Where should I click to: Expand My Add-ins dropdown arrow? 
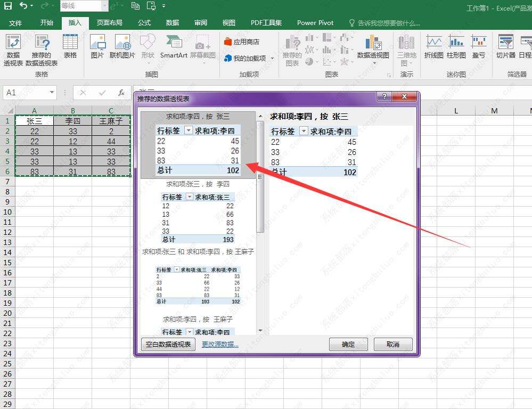click(272, 59)
